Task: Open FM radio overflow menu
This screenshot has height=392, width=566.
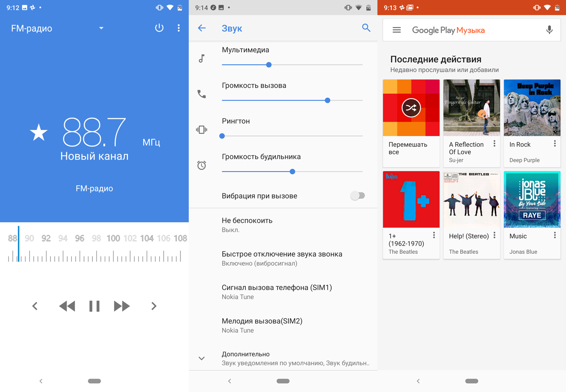Action: click(x=179, y=28)
